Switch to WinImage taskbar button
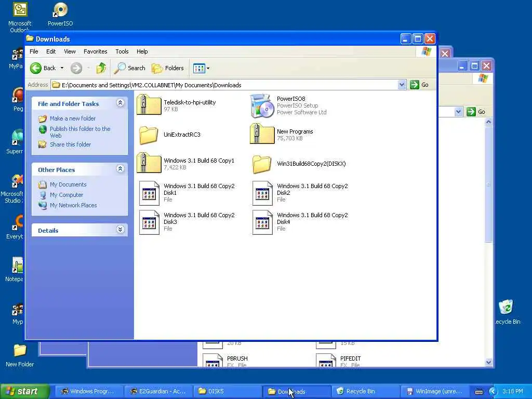This screenshot has width=532, height=399. pos(435,392)
